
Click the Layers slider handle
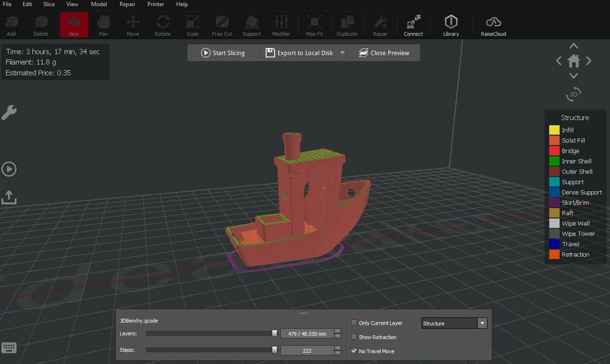(274, 333)
